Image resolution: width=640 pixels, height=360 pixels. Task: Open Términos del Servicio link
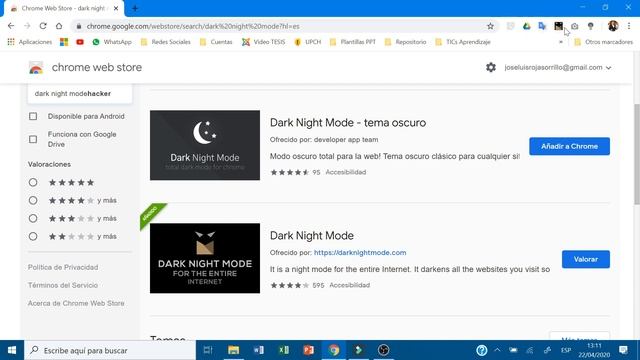click(x=63, y=285)
